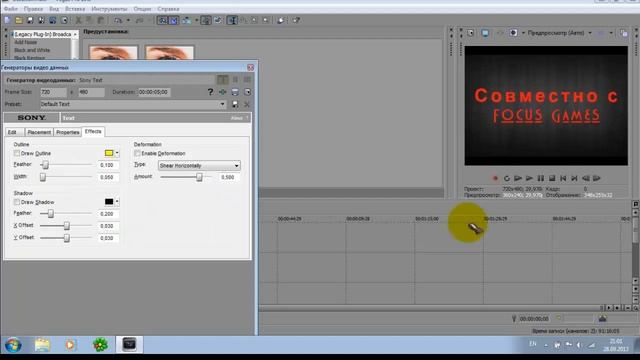The width and height of the screenshot is (640, 360).
Task: Click the project video properties icon in preview
Action: (x=471, y=33)
